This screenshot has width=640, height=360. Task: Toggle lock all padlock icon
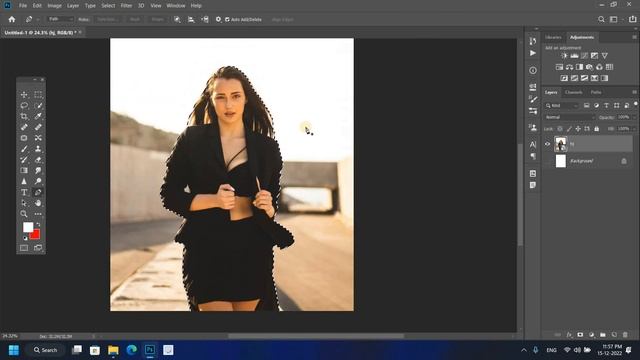[x=597, y=129]
